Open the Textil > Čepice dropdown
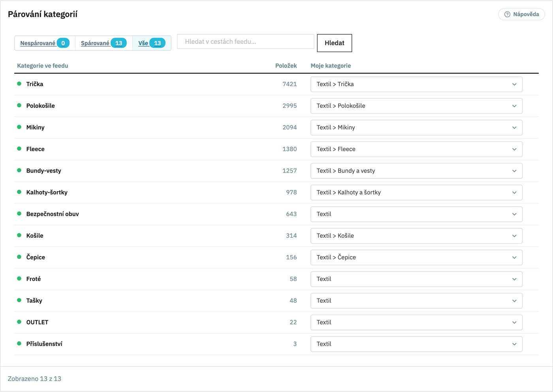Image resolution: width=553 pixels, height=392 pixels. click(x=416, y=257)
